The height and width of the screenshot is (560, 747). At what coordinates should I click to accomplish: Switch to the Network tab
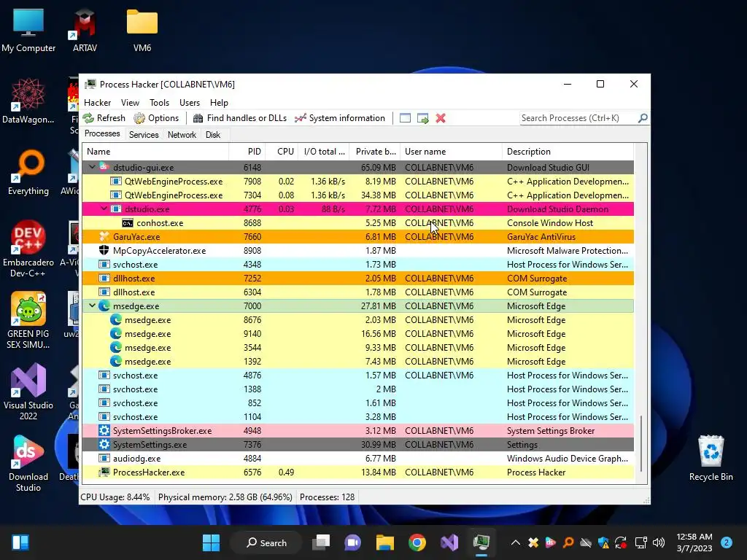pos(182,135)
